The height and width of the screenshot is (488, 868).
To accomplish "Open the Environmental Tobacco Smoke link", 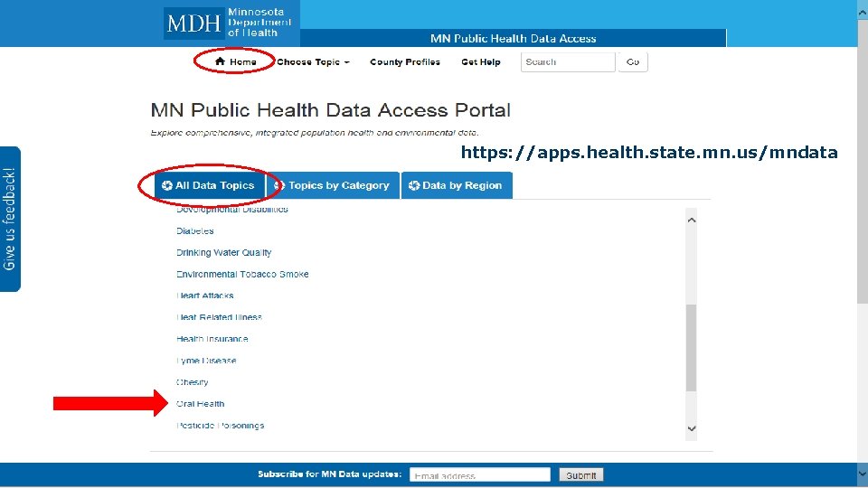I will (x=242, y=274).
